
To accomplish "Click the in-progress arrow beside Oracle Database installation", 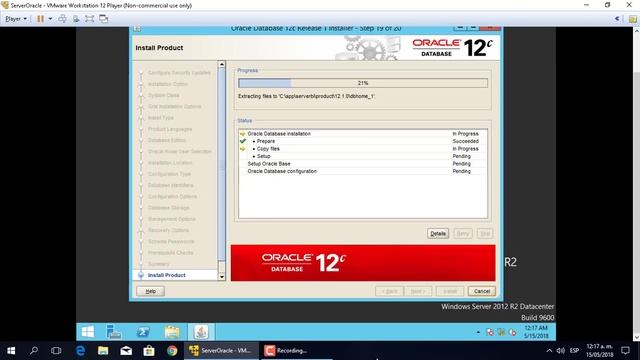I will [243, 133].
